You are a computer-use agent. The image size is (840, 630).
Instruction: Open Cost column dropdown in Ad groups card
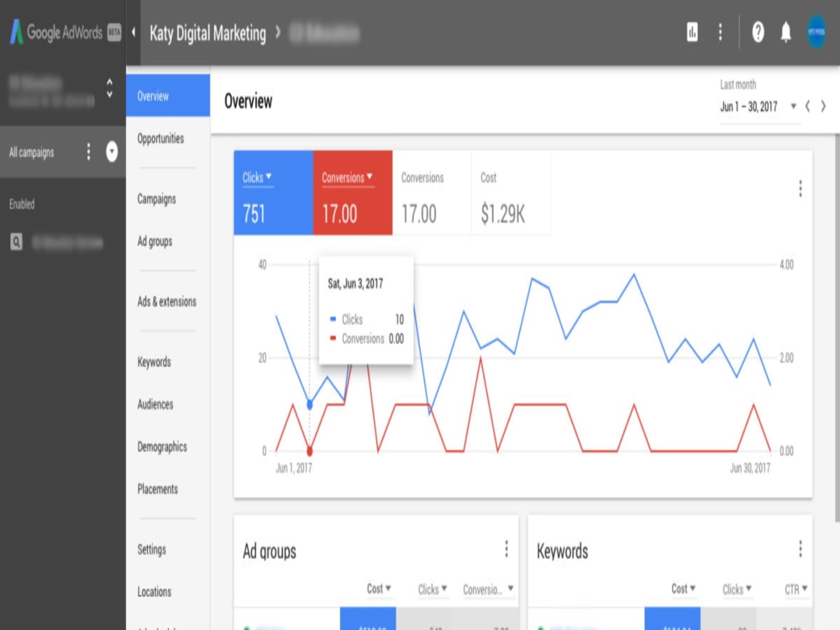point(379,589)
